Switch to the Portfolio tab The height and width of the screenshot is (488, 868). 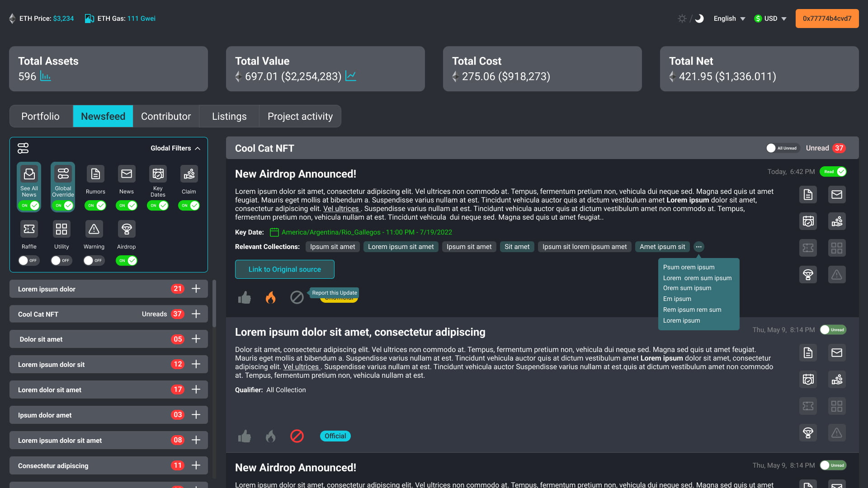pyautogui.click(x=41, y=116)
